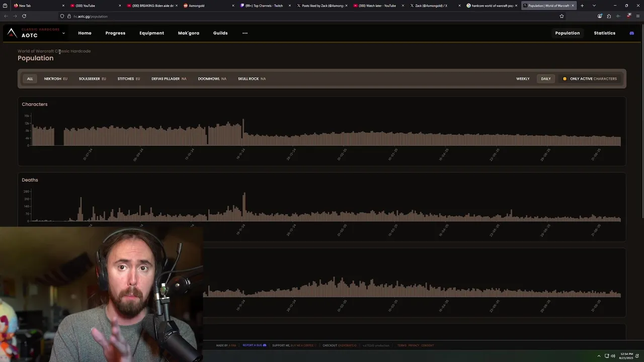Image resolution: width=644 pixels, height=362 pixels.
Task: Click the Population page title
Action: (35, 58)
